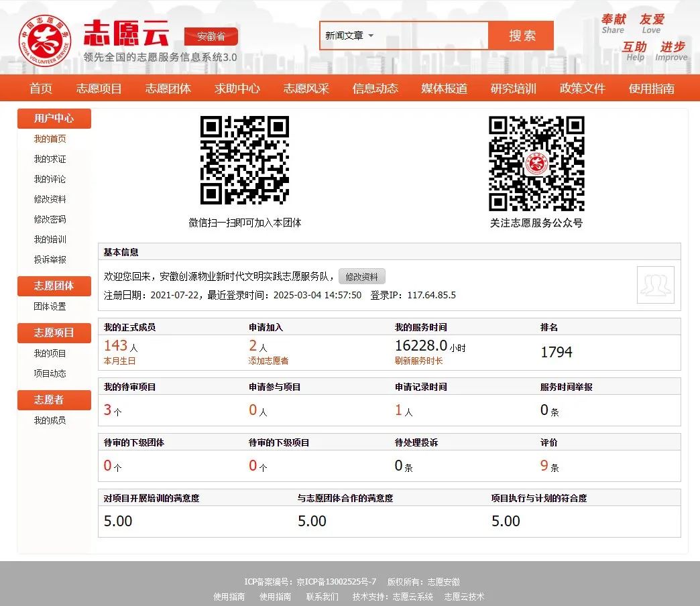The image size is (700, 606).
Task: Open 项目动态 in sidebar
Action: click(50, 373)
